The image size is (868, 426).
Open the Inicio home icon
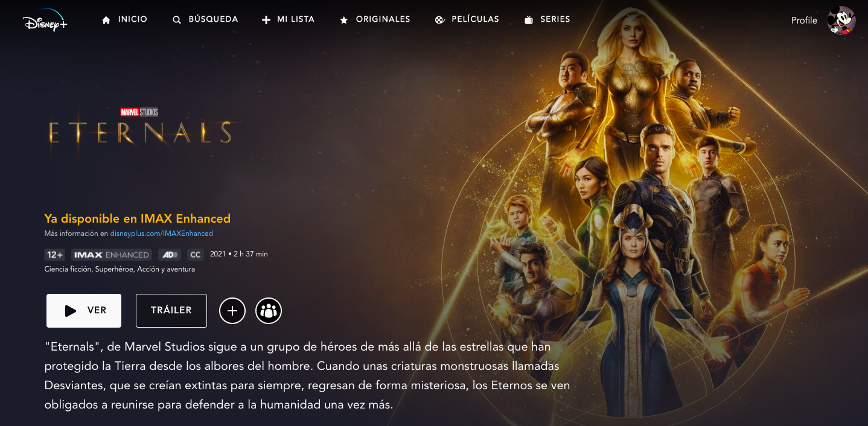pyautogui.click(x=107, y=20)
